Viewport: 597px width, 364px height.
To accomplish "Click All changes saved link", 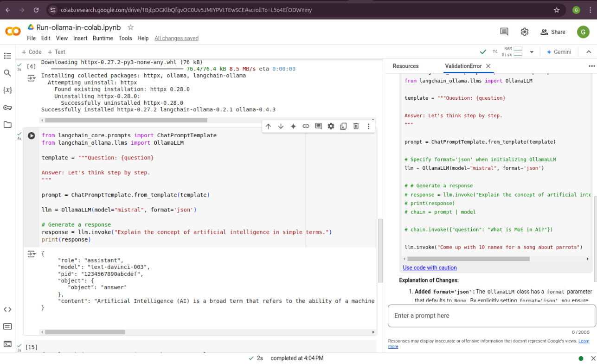I will click(x=176, y=38).
